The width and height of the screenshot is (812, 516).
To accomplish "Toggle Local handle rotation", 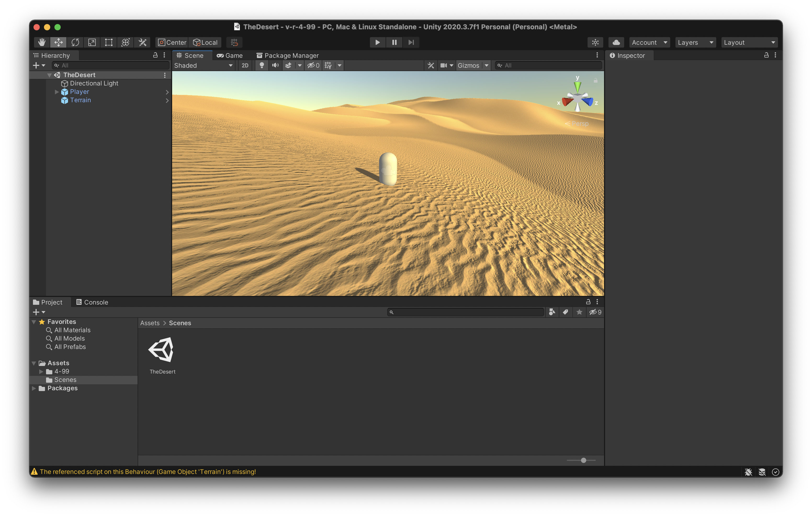I will click(x=205, y=42).
